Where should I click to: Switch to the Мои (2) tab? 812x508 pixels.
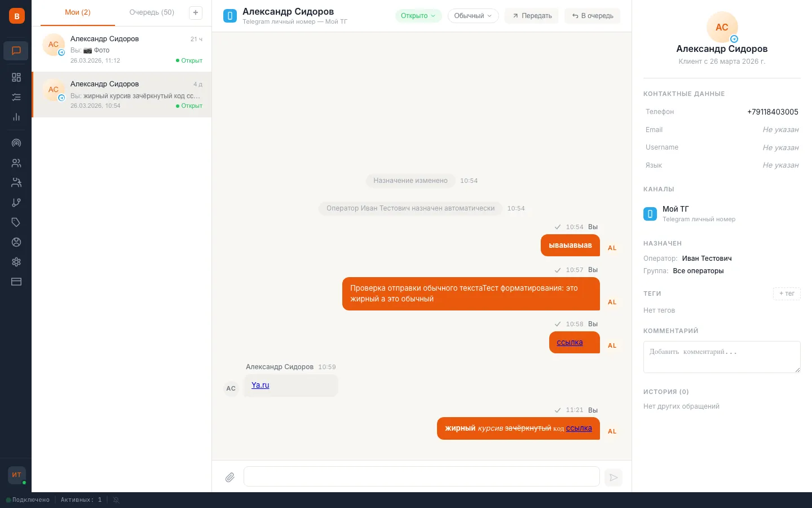pyautogui.click(x=78, y=12)
